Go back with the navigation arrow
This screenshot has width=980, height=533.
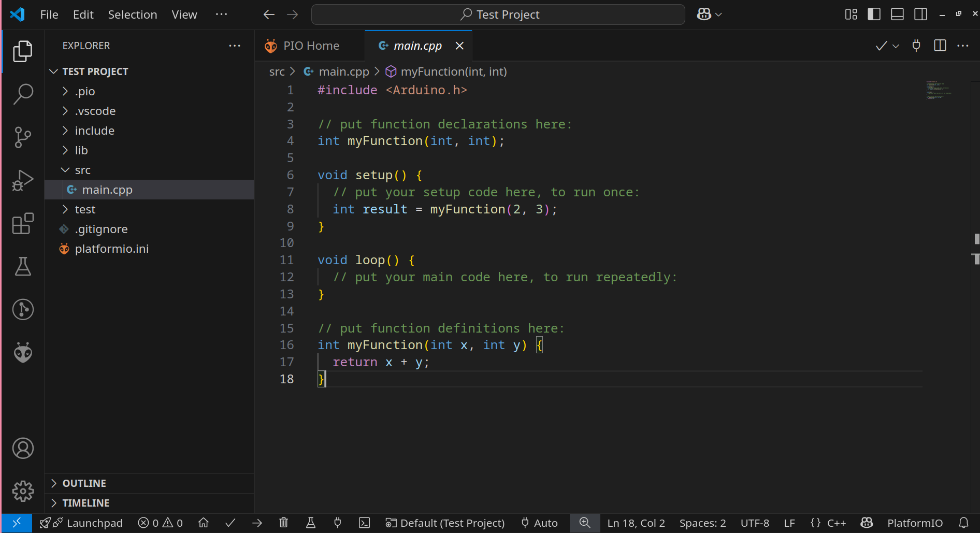269,15
